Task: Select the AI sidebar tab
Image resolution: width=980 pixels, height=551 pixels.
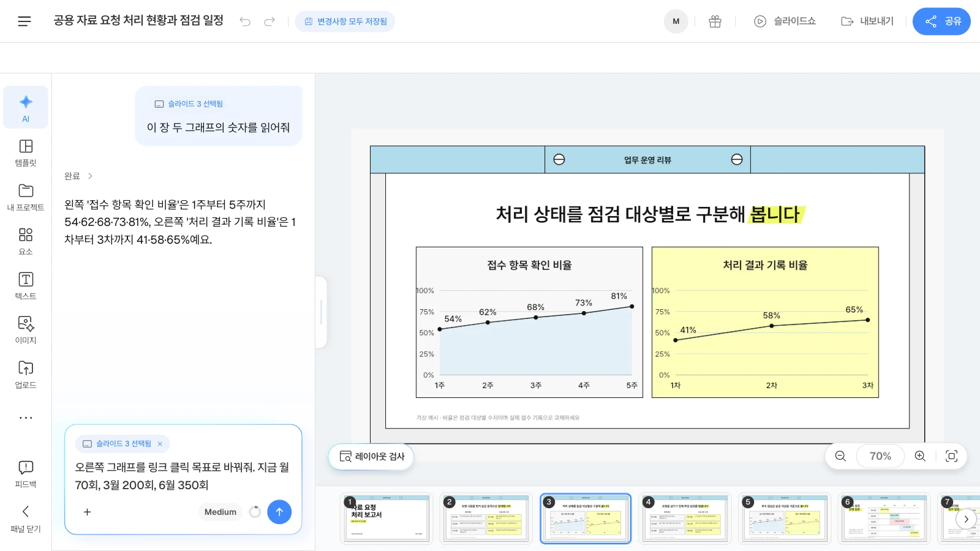Action: [26, 108]
